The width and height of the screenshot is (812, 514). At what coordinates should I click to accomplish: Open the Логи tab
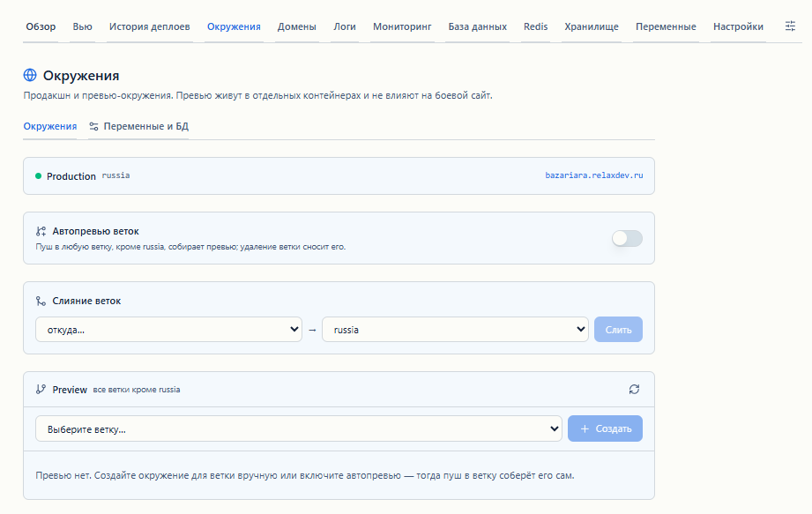pyautogui.click(x=345, y=26)
